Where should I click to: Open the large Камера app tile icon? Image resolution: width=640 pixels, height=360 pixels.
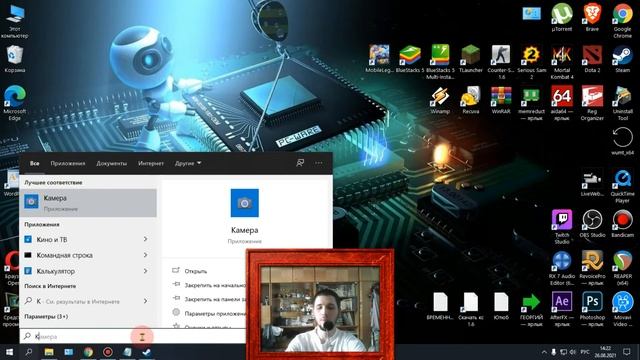(244, 203)
